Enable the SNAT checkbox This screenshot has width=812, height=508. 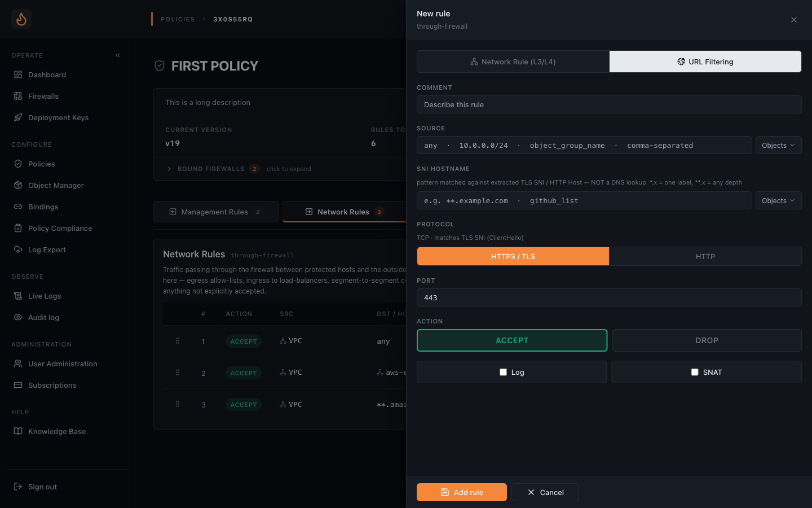point(695,372)
